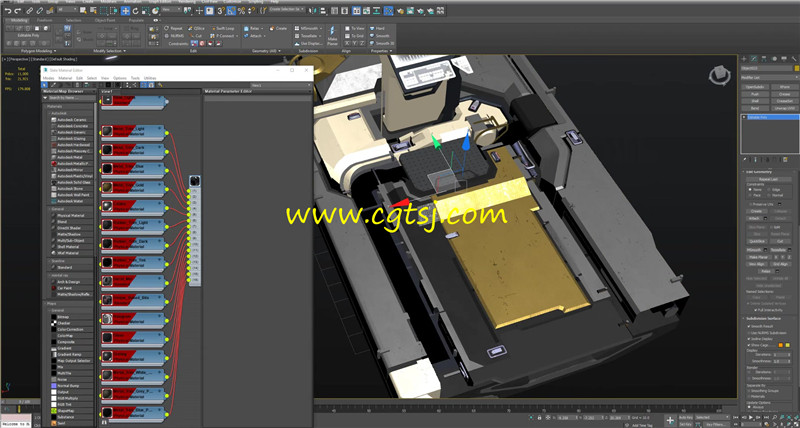
Task: Activate the Select and Scale tool
Action: click(x=145, y=10)
